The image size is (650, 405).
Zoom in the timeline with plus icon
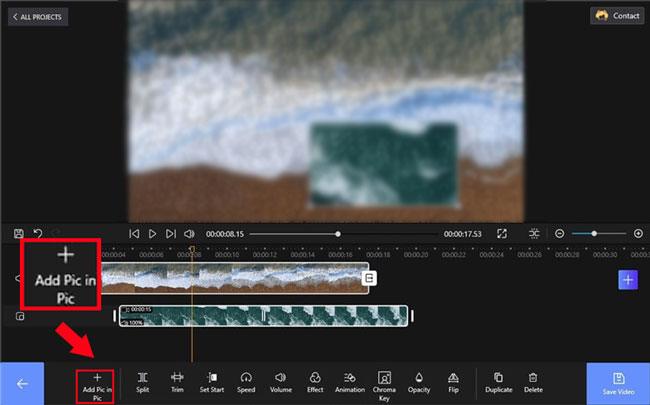pyautogui.click(x=638, y=234)
